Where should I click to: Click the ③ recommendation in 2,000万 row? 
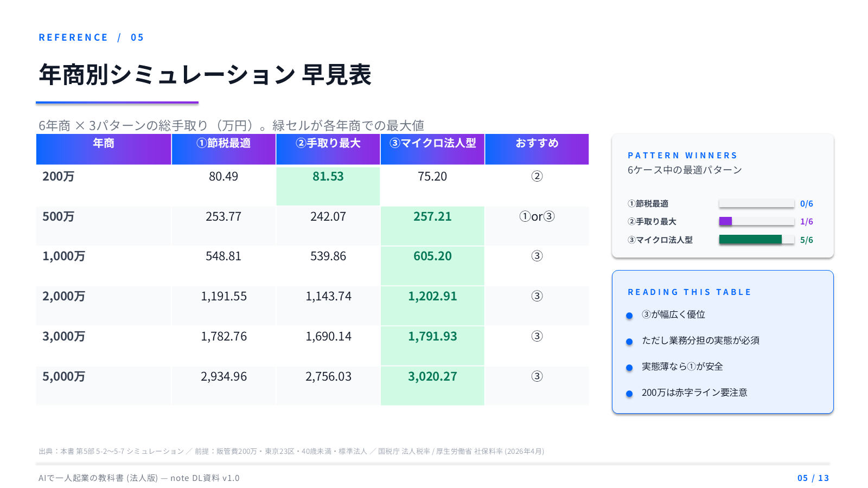tap(537, 297)
